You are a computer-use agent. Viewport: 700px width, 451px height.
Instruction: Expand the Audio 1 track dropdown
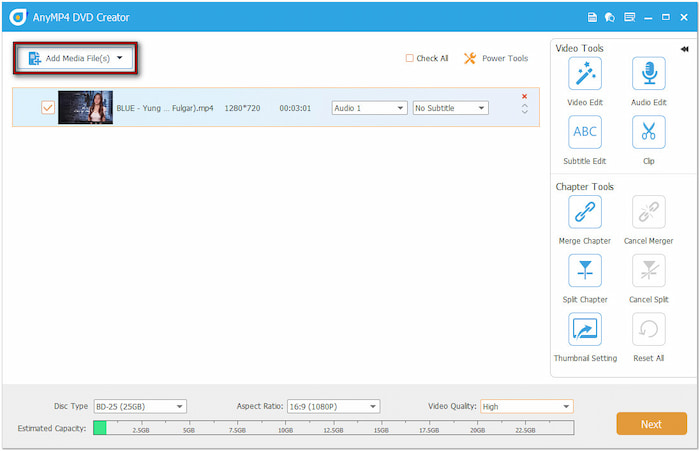[369, 108]
